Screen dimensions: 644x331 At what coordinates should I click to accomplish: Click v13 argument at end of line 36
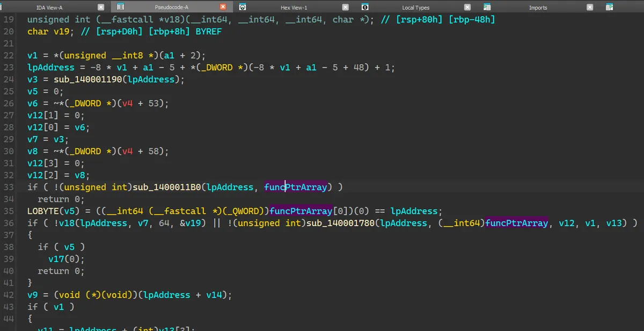click(614, 223)
